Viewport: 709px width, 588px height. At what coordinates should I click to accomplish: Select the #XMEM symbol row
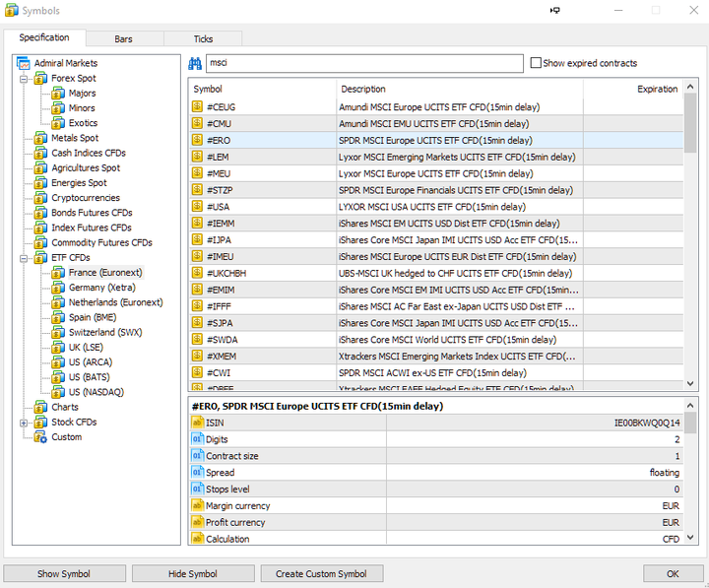pos(436,356)
